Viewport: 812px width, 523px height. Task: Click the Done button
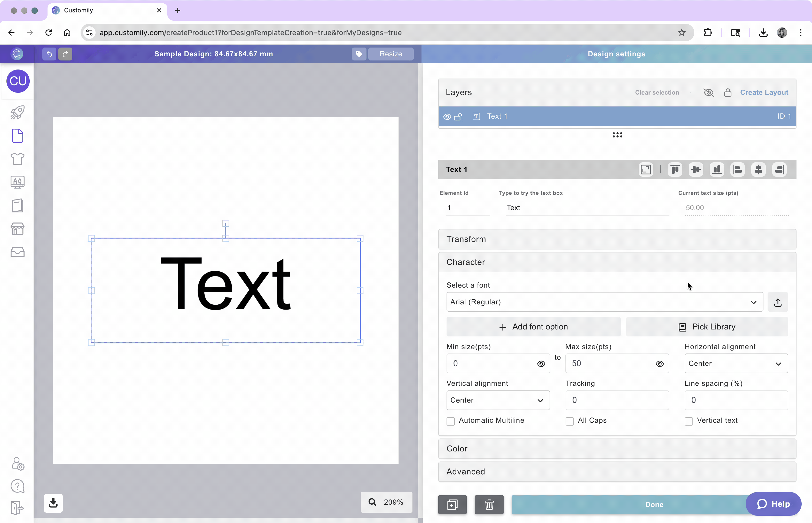pos(628,505)
